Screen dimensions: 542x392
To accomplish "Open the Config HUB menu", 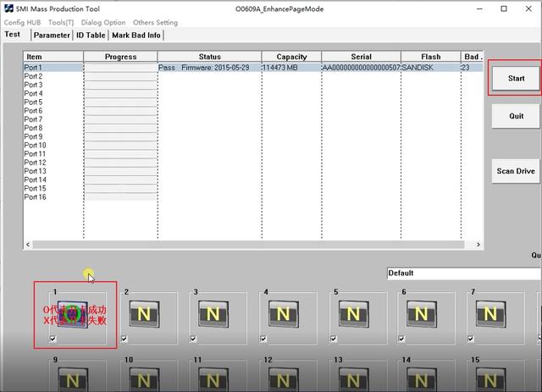I will tap(23, 23).
